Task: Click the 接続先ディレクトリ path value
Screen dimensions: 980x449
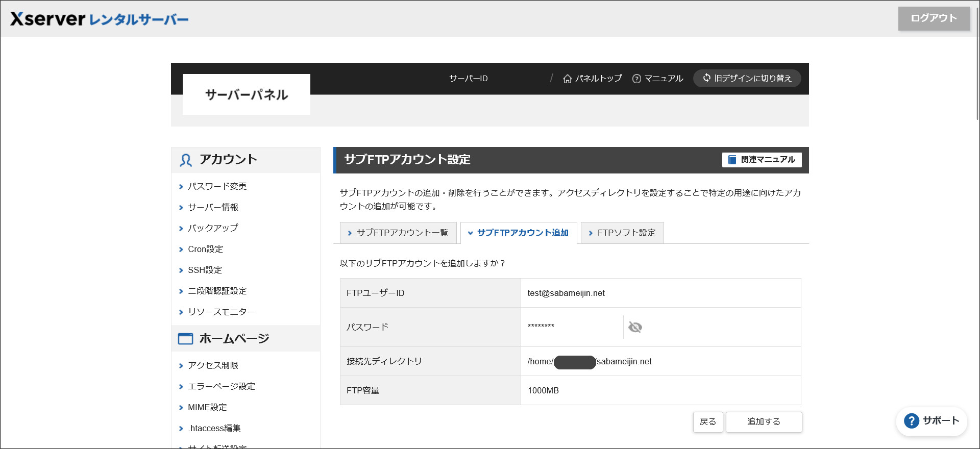Action: pyautogui.click(x=590, y=362)
